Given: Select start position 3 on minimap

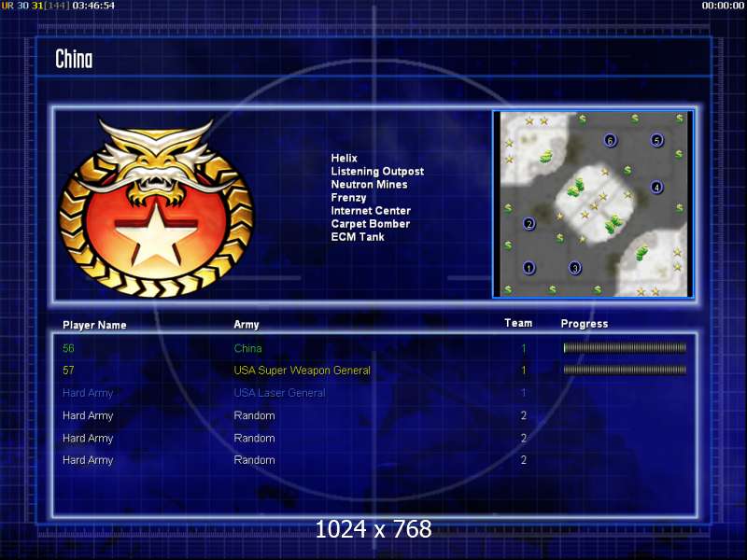Looking at the screenshot, I should tap(575, 268).
